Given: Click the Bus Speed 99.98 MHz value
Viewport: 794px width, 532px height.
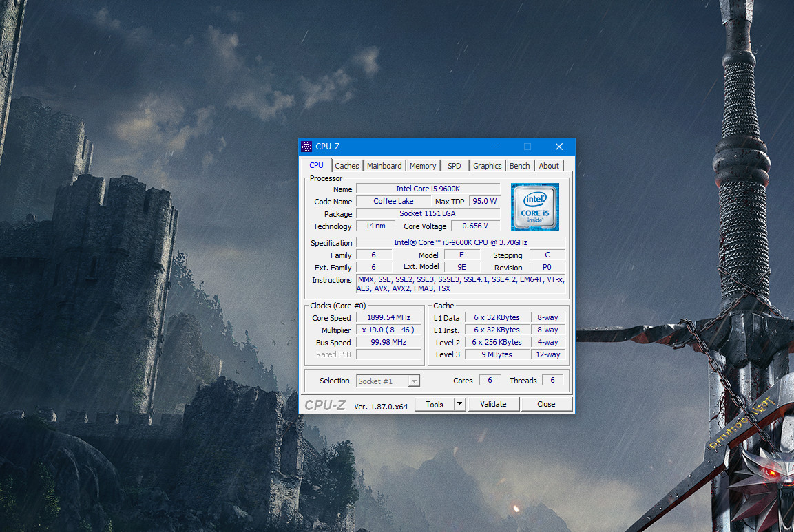Looking at the screenshot, I should click(x=389, y=342).
